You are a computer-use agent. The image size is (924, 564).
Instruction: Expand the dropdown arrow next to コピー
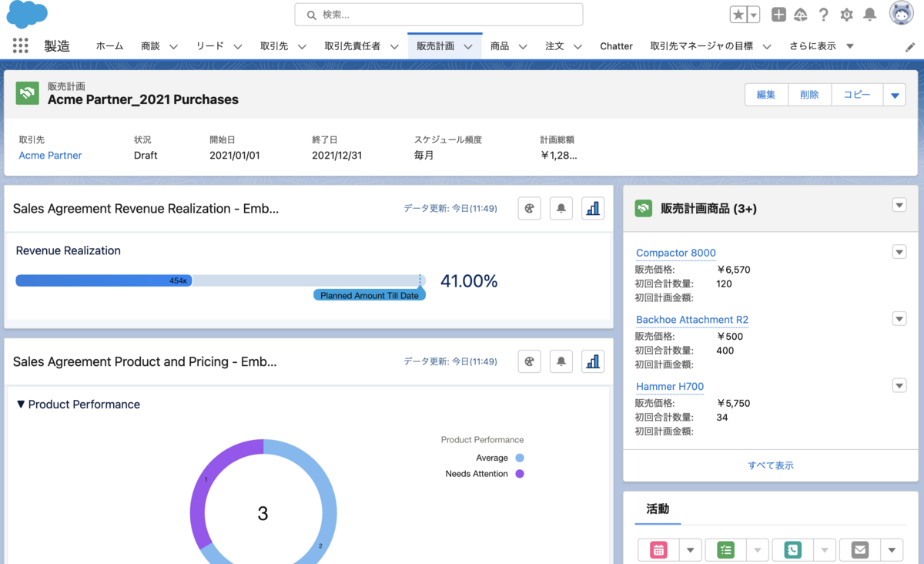[894, 94]
